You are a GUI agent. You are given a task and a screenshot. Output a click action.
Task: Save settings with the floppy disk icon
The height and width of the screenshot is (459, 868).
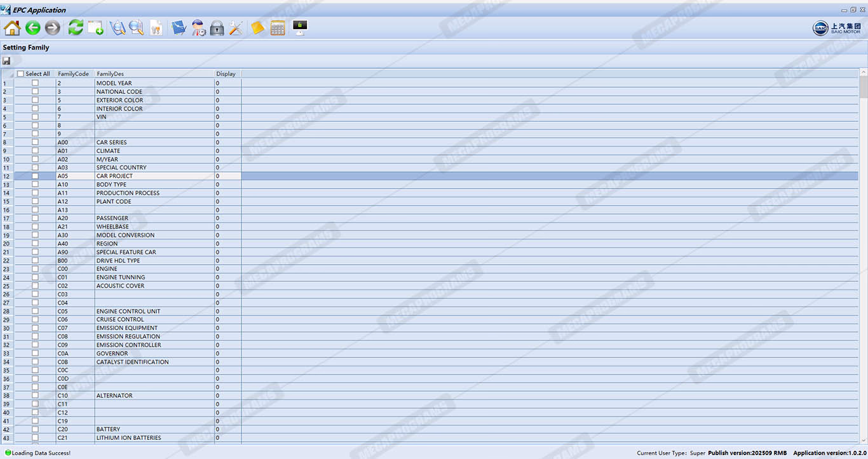(6, 61)
